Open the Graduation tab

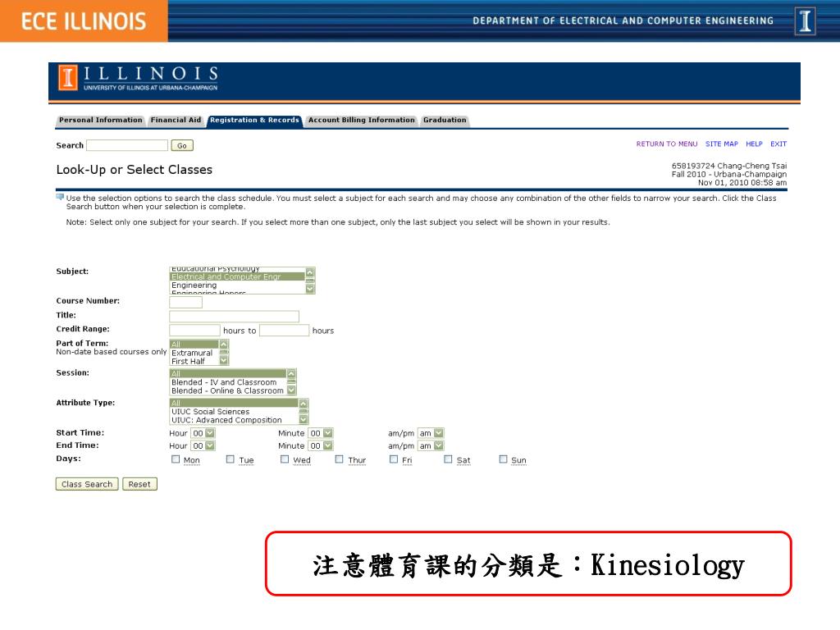click(445, 120)
